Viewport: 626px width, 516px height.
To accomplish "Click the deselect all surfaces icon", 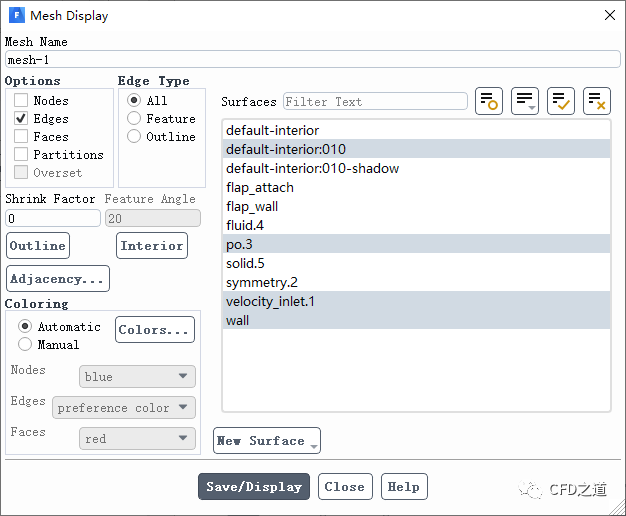I will coord(597,101).
